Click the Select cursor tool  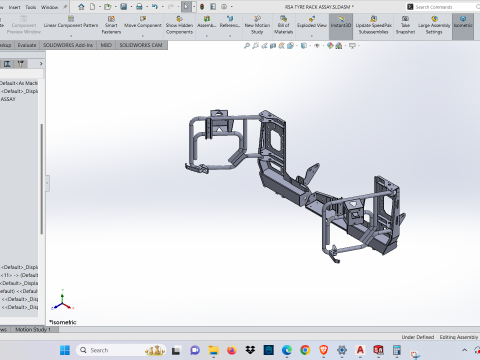point(186,7)
